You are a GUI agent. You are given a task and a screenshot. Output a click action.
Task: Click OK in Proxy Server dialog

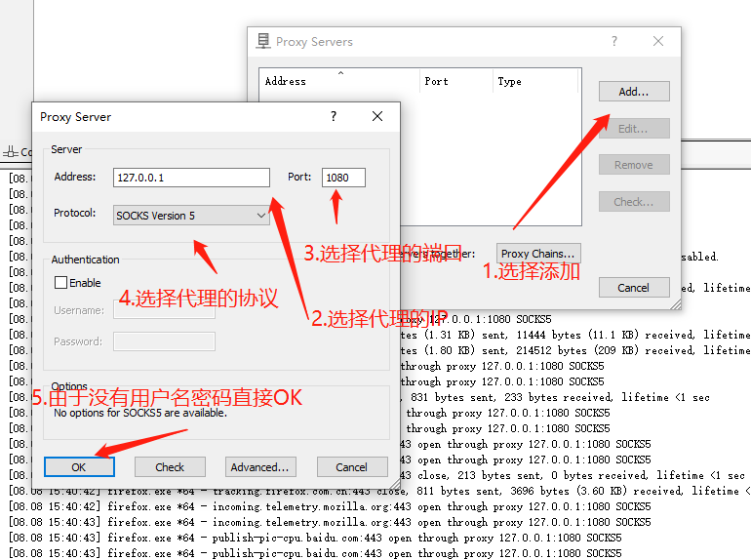point(79,467)
